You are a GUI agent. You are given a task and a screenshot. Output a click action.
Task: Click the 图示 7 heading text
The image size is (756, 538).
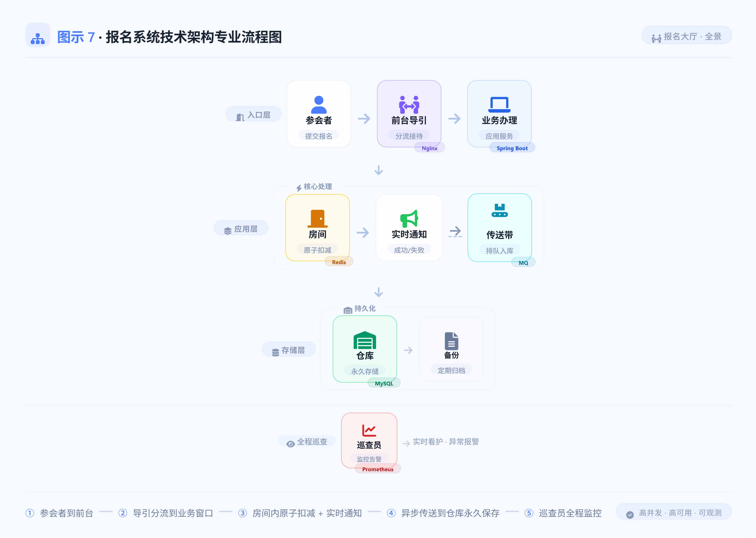[x=76, y=37]
